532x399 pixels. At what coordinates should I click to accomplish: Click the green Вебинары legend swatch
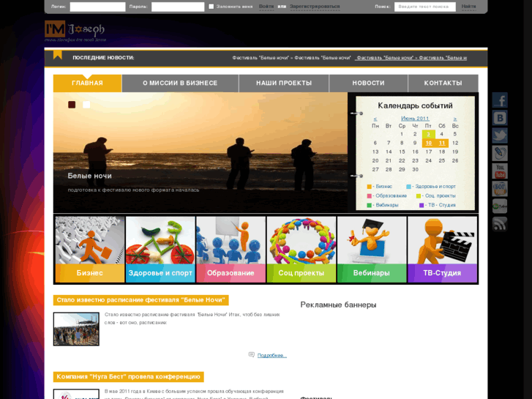pyautogui.click(x=369, y=206)
